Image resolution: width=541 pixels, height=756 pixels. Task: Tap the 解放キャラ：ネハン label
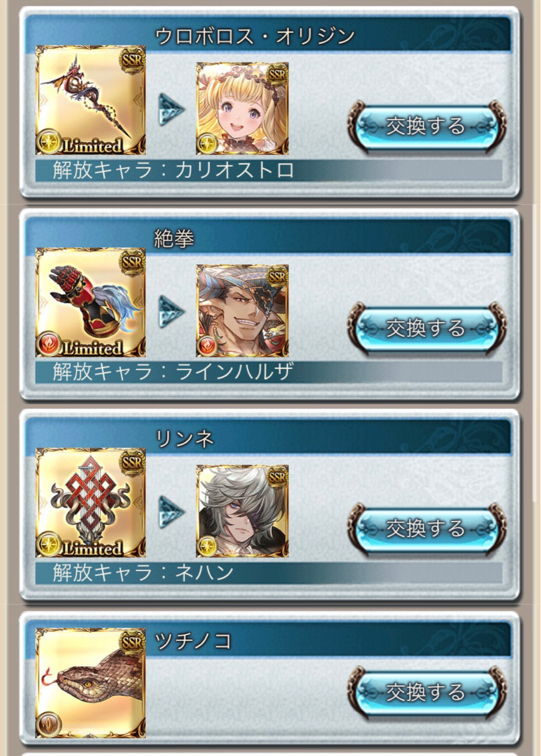pos(143,573)
